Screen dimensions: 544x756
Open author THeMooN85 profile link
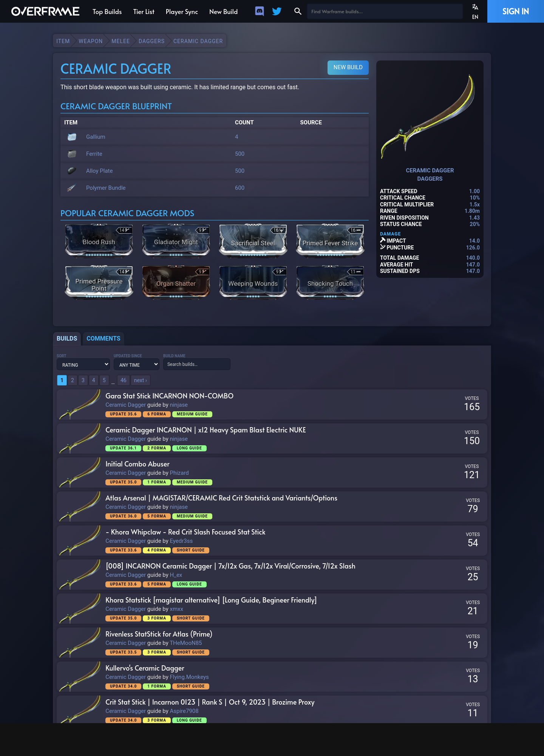pyautogui.click(x=186, y=643)
